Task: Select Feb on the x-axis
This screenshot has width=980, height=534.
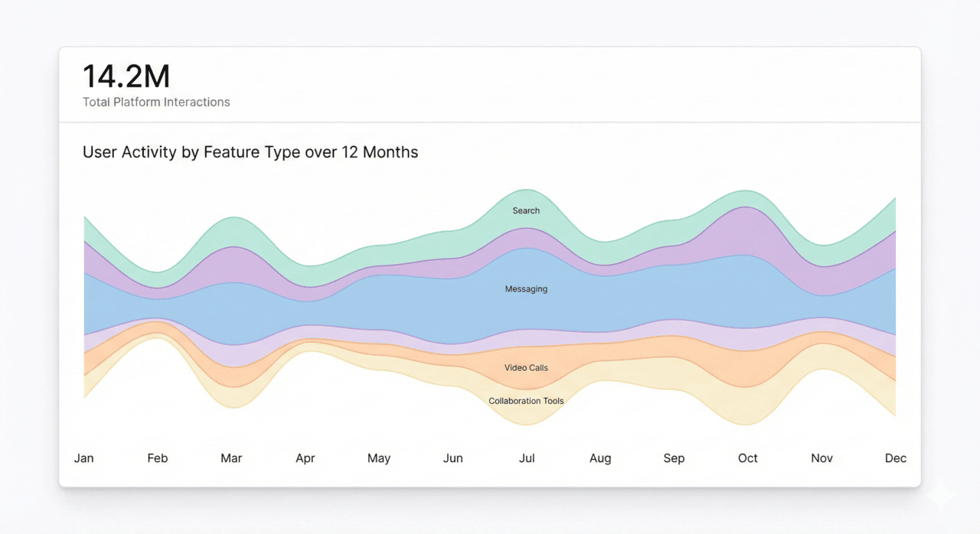Action: pyautogui.click(x=157, y=457)
